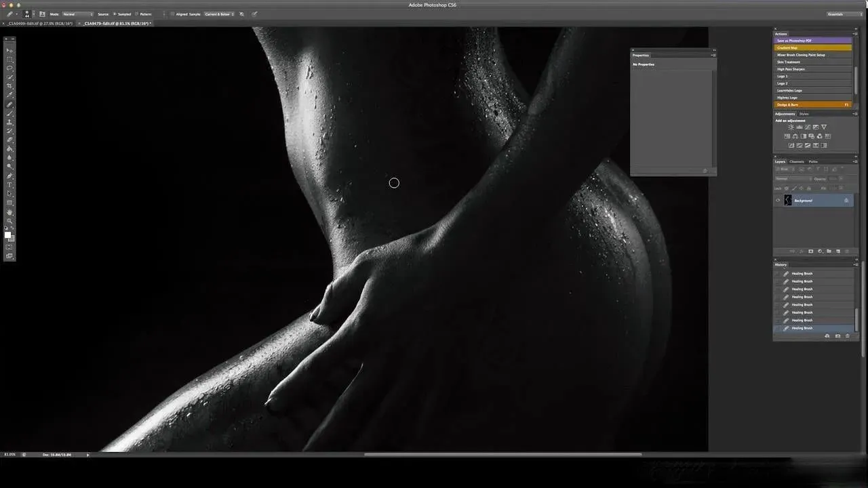868x488 pixels.
Task: Open the Mode dropdown in options bar
Action: [77, 14]
